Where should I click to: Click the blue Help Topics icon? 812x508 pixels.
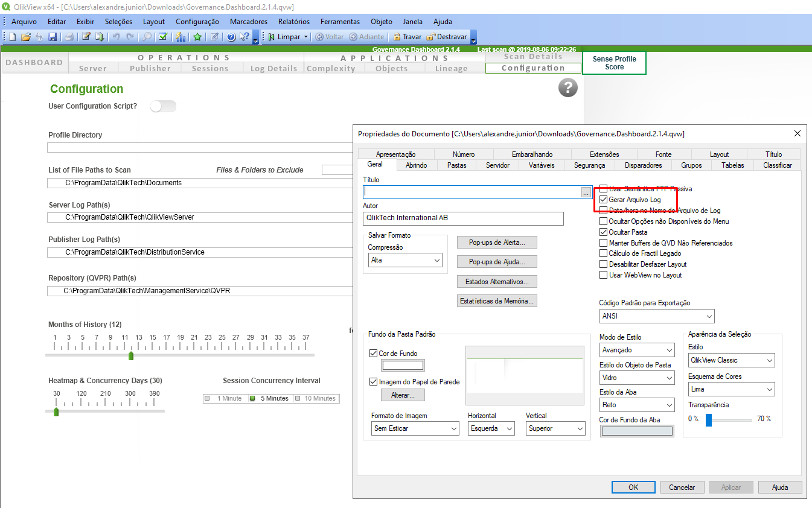[231, 37]
